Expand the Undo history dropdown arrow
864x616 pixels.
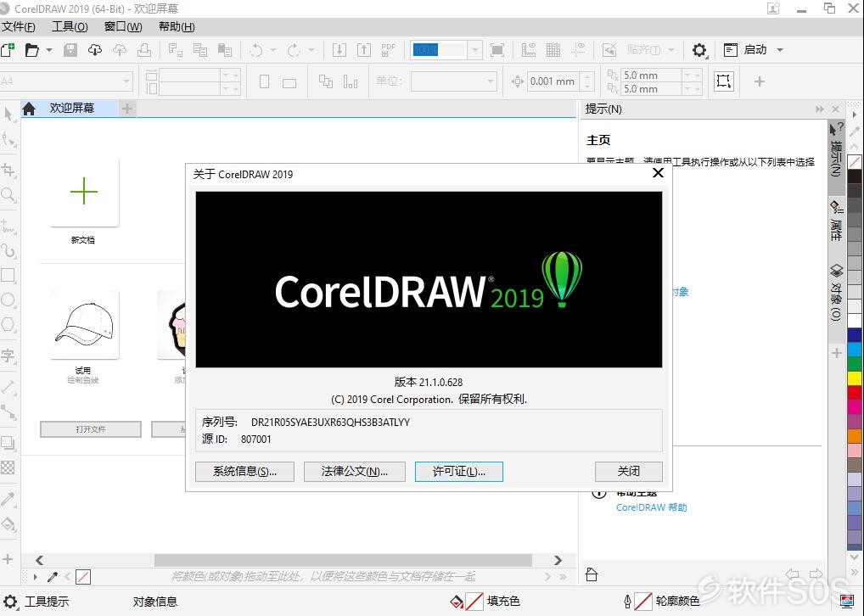[x=272, y=50]
